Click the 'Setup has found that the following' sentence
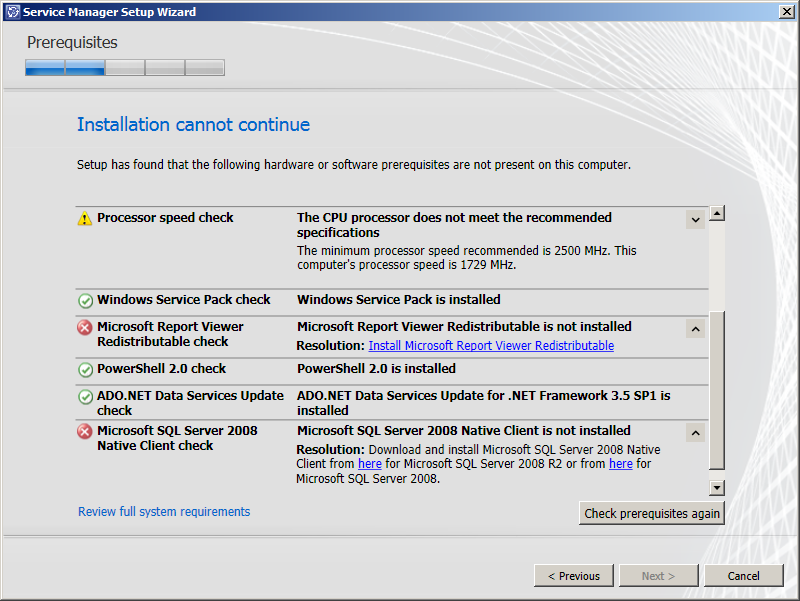 [354, 165]
